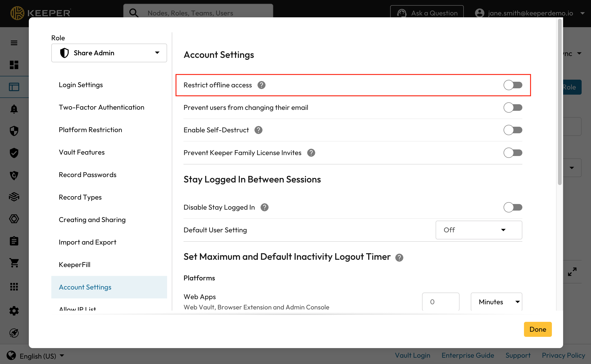The height and width of the screenshot is (364, 591).
Task: Click help icon next to Inactivity Logout Timer heading
Action: pos(399,257)
